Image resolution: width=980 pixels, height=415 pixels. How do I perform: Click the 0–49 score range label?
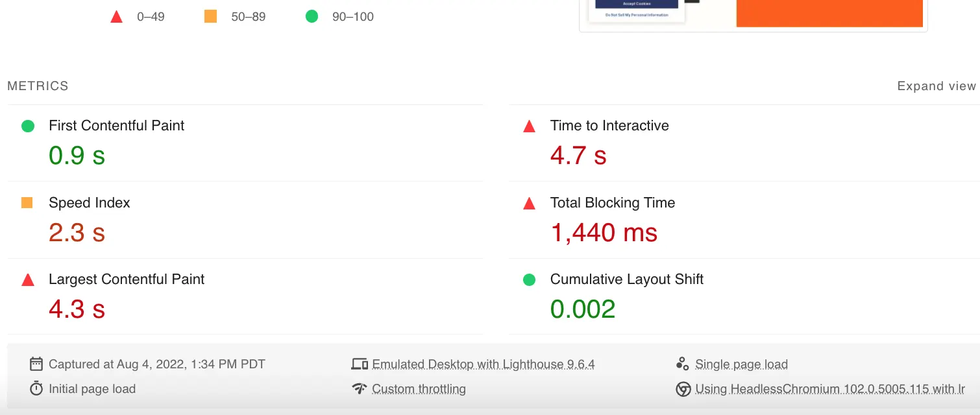coord(151,17)
